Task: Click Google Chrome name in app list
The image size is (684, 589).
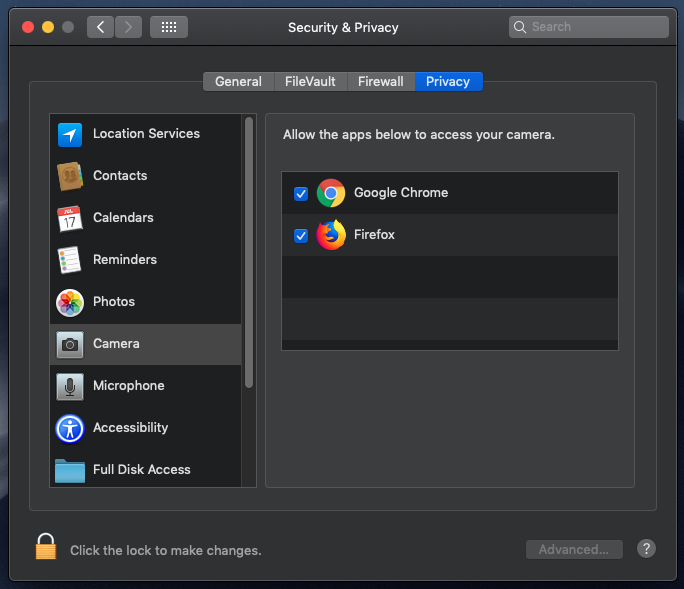Action: [401, 192]
